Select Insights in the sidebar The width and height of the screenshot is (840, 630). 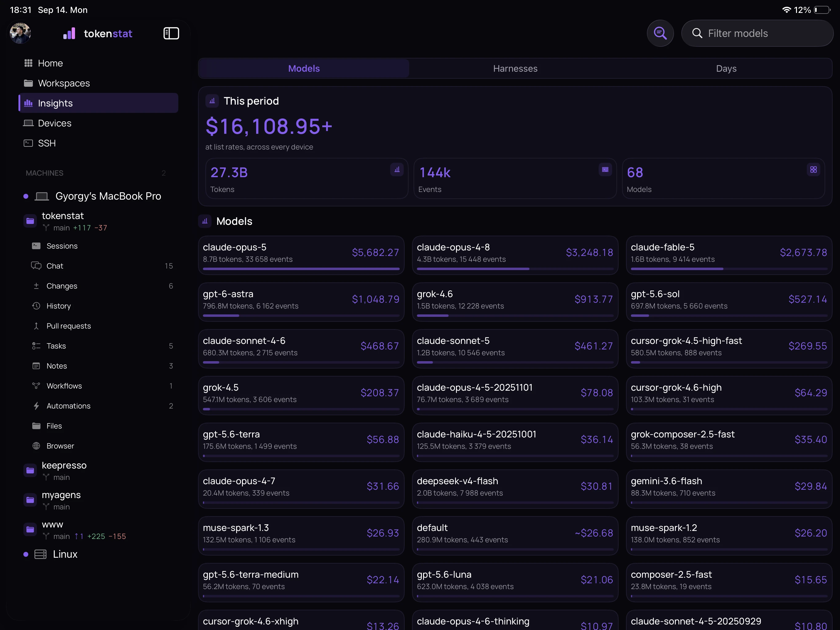click(98, 103)
